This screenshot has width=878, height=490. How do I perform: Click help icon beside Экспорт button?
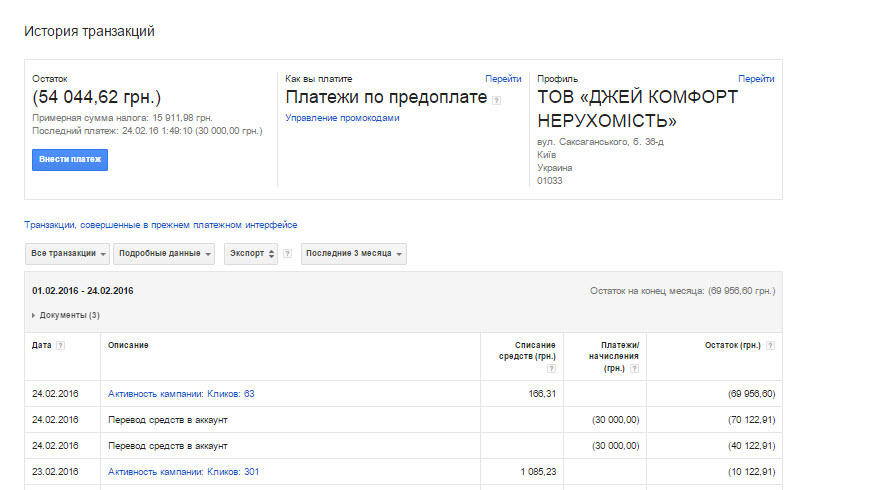(x=287, y=254)
